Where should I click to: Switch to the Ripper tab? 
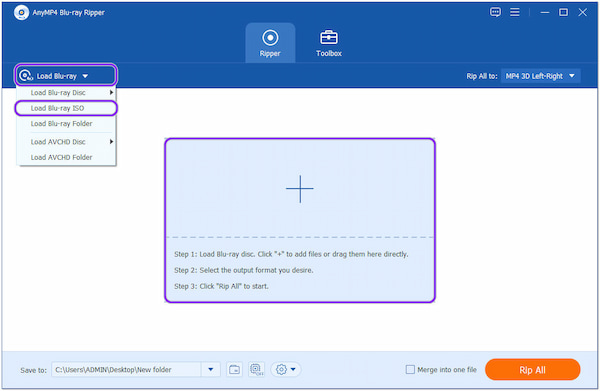tap(270, 43)
